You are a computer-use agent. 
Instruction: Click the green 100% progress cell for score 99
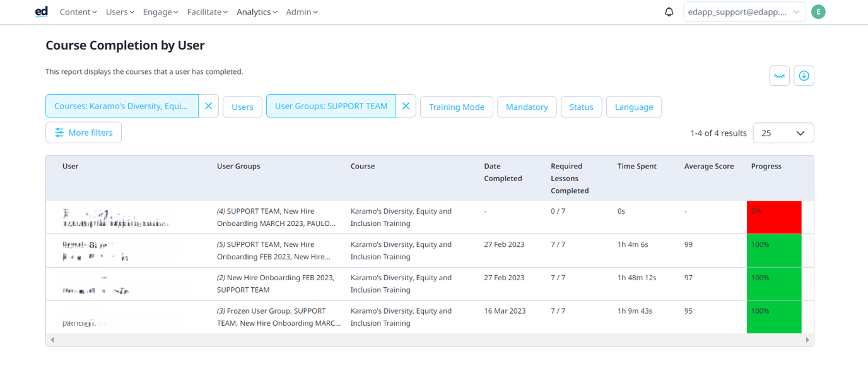click(774, 251)
